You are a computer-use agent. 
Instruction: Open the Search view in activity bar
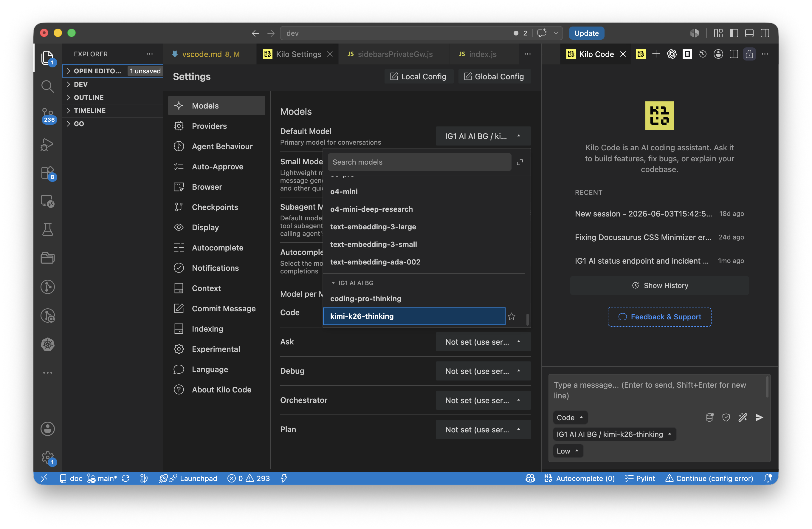click(x=47, y=86)
